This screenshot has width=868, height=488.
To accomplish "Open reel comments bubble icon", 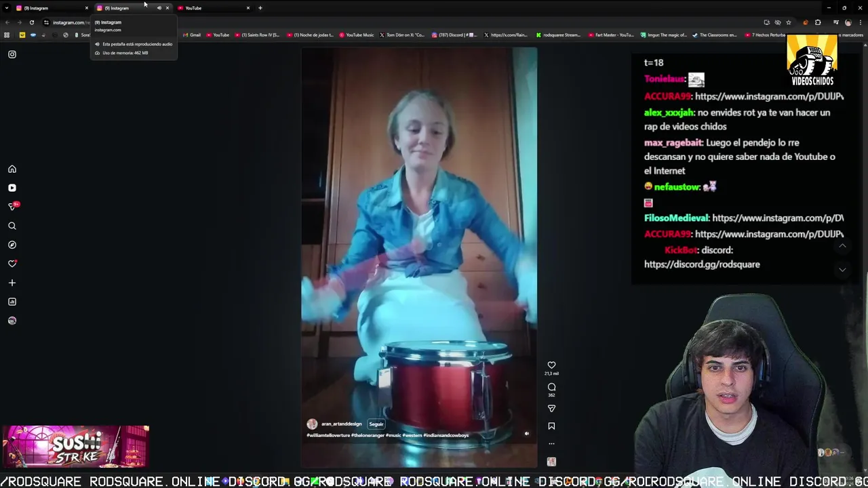I will (x=551, y=387).
